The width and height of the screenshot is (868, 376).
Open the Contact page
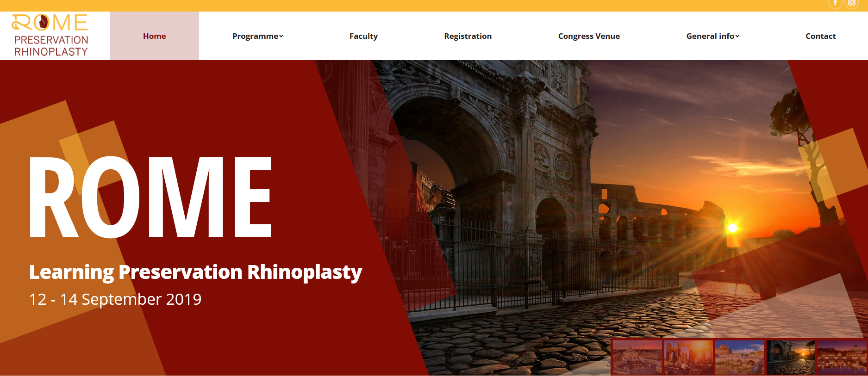[821, 36]
